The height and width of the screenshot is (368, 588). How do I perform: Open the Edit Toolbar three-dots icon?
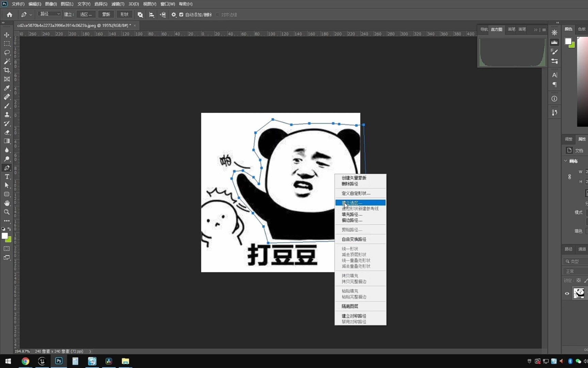[7, 221]
